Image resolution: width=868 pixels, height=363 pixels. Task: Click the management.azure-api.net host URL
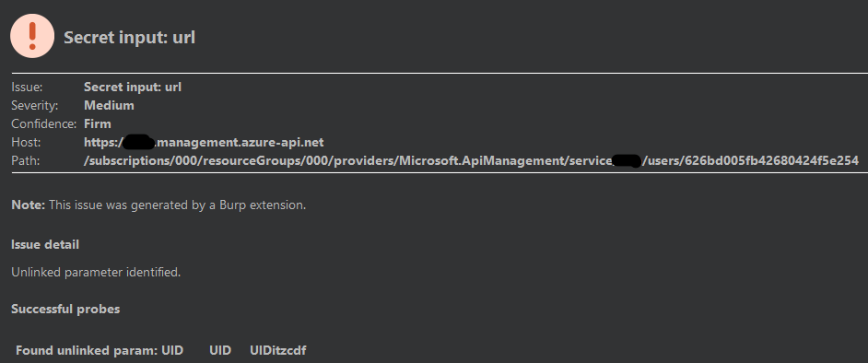204,142
